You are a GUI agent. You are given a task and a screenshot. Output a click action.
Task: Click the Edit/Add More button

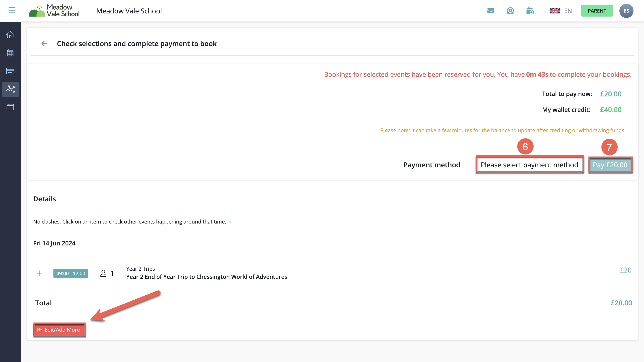click(59, 330)
